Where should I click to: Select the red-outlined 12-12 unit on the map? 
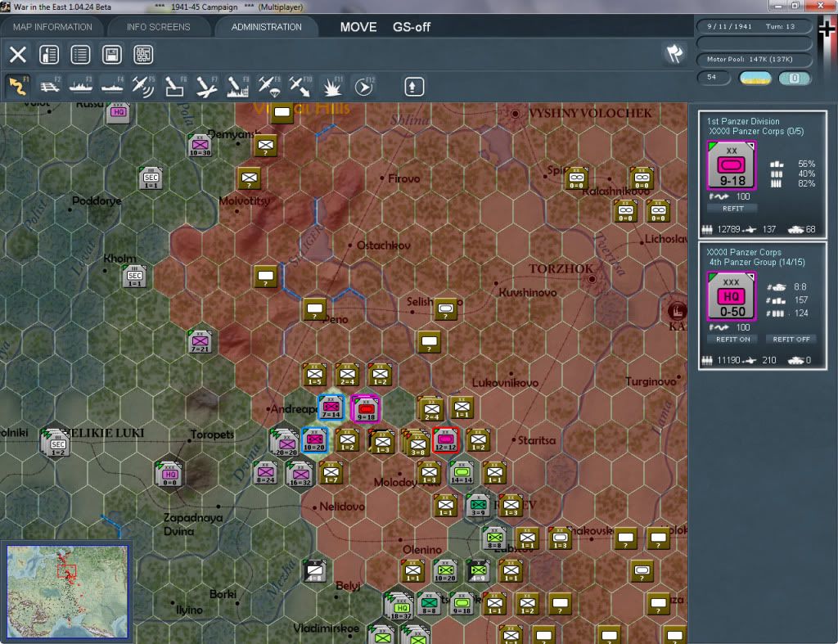(446, 439)
